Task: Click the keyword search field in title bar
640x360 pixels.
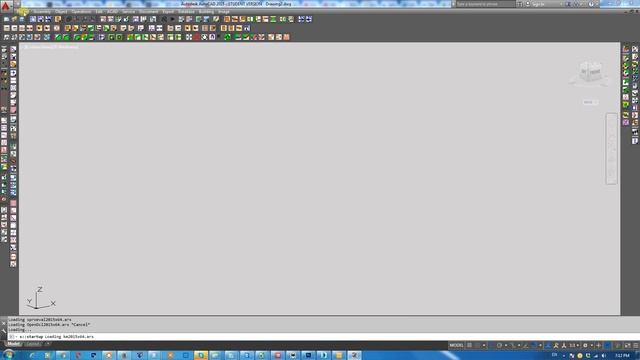Action: (485, 4)
